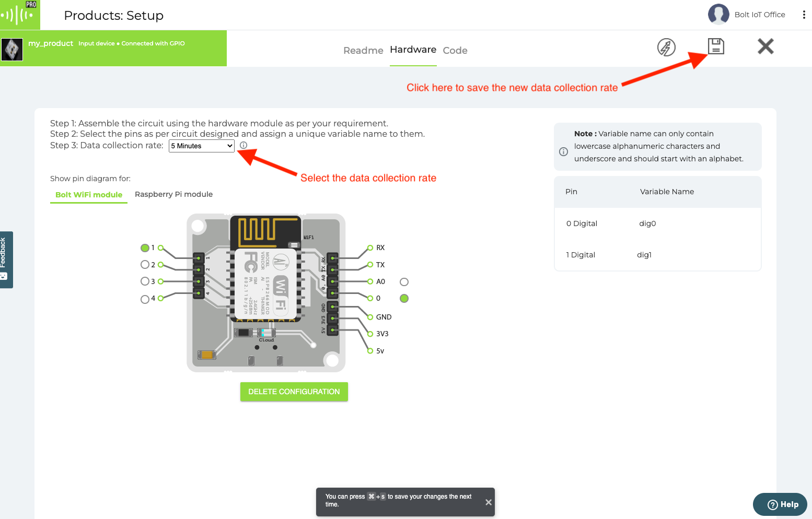
Task: Click the dig1 variable name
Action: (644, 255)
